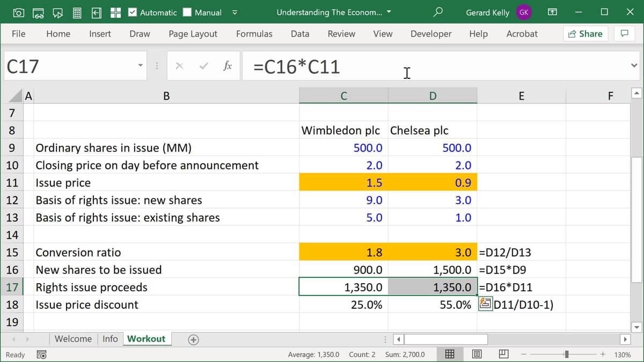Open the comments pane icon
This screenshot has width=644, height=362.
coord(624,34)
